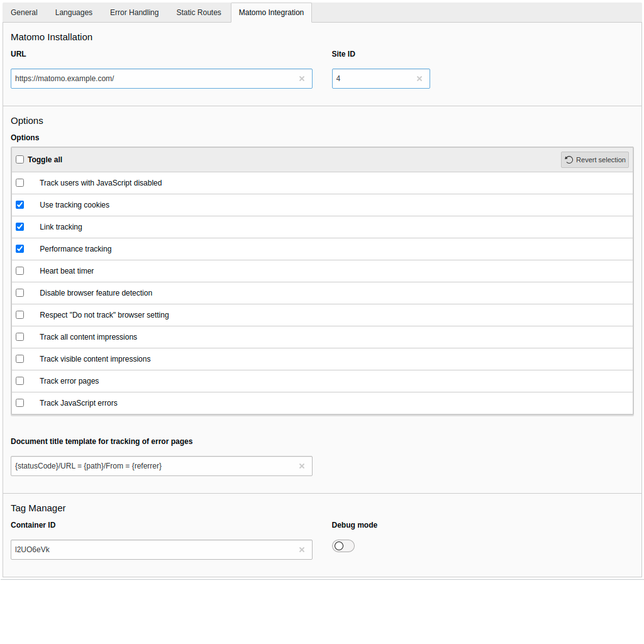The image size is (644, 644).
Task: Switch to the General tab
Action: (24, 13)
